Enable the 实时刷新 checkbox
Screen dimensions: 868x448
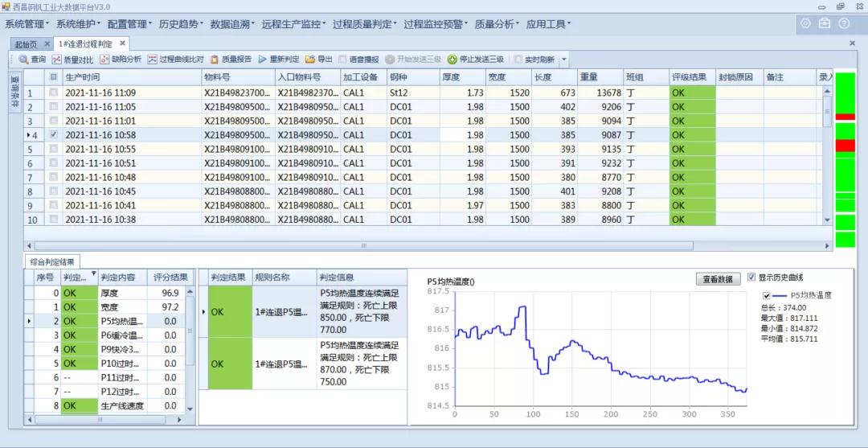point(518,60)
